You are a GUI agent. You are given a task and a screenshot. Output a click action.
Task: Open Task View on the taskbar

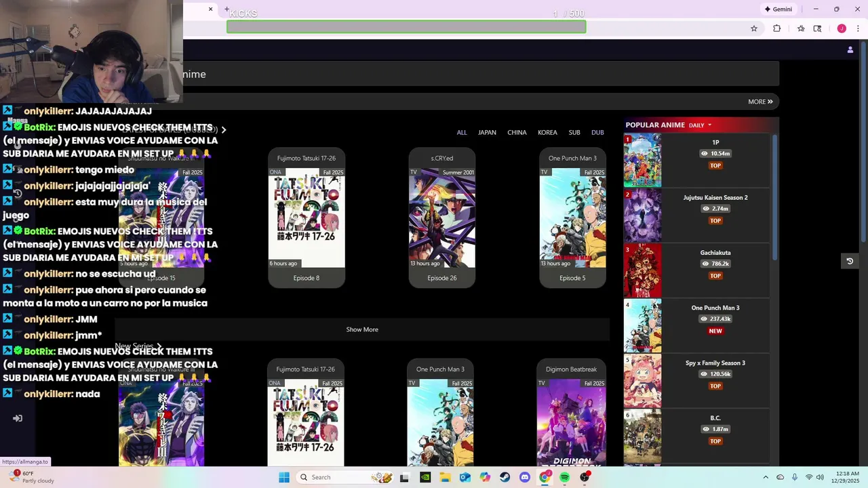404,477
